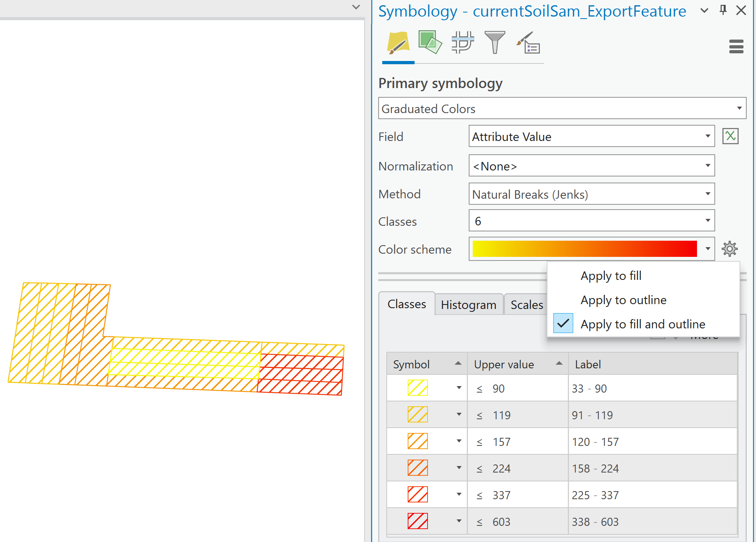Open symbol dropdown arrow for 120 - 157 row
The width and height of the screenshot is (756, 542).
pyautogui.click(x=459, y=441)
